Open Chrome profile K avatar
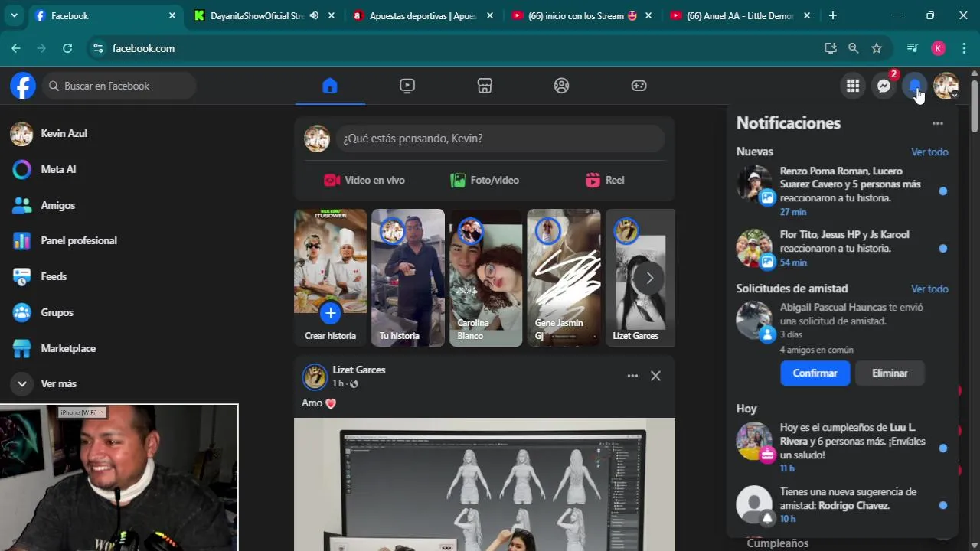 [x=938, y=48]
